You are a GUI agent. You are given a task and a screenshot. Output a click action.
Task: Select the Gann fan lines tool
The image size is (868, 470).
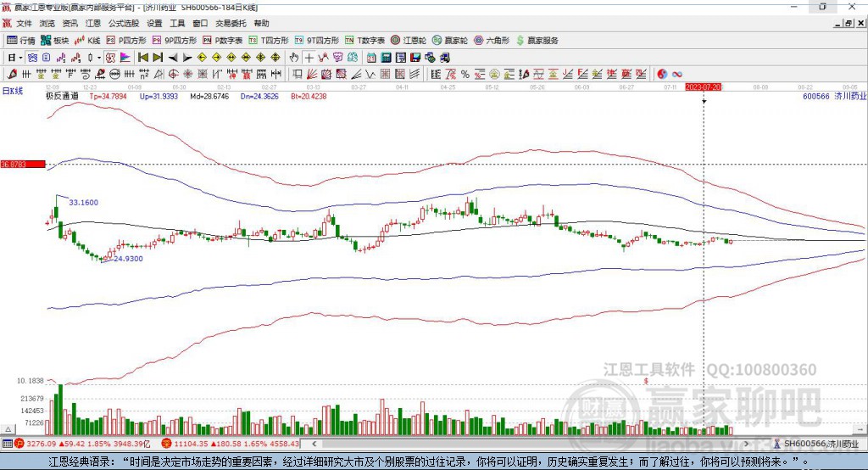(312, 75)
